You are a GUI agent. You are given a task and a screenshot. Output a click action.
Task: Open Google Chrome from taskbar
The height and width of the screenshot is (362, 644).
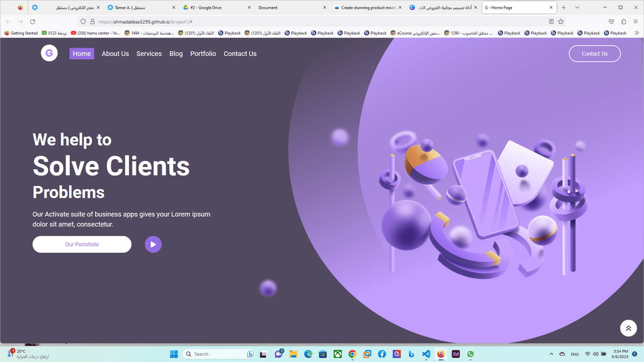pos(352,354)
